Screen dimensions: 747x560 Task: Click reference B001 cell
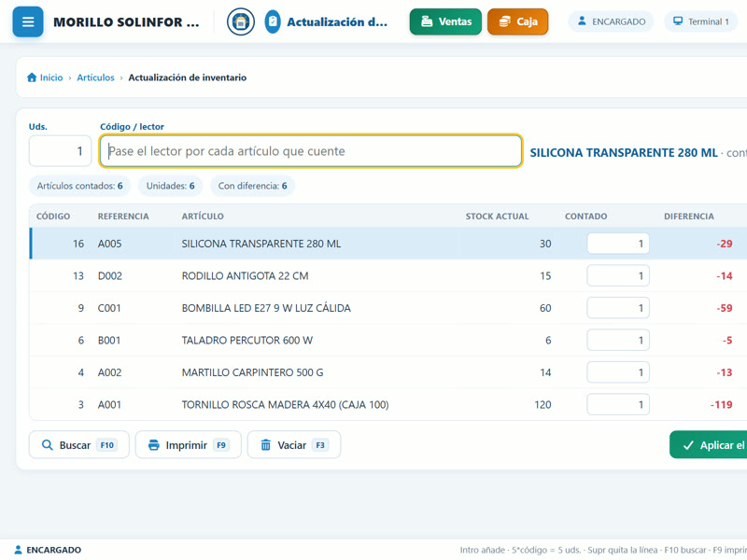pos(109,341)
